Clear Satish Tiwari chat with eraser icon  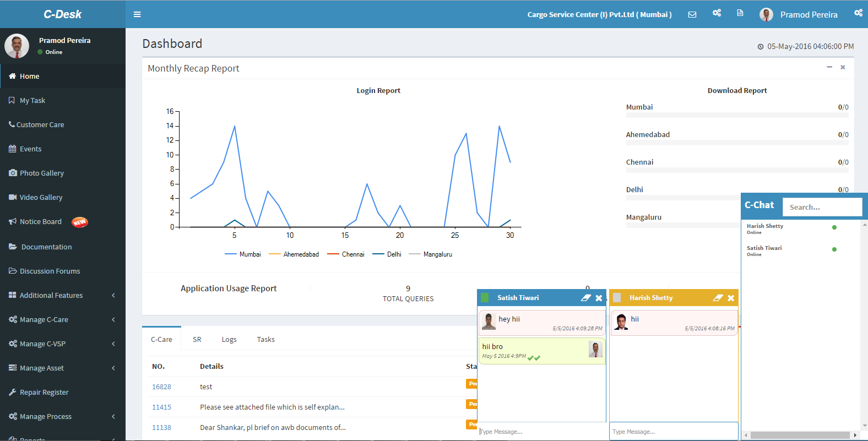click(586, 298)
